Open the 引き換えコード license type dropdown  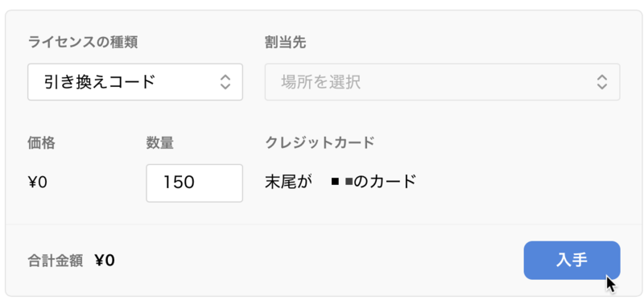click(135, 82)
